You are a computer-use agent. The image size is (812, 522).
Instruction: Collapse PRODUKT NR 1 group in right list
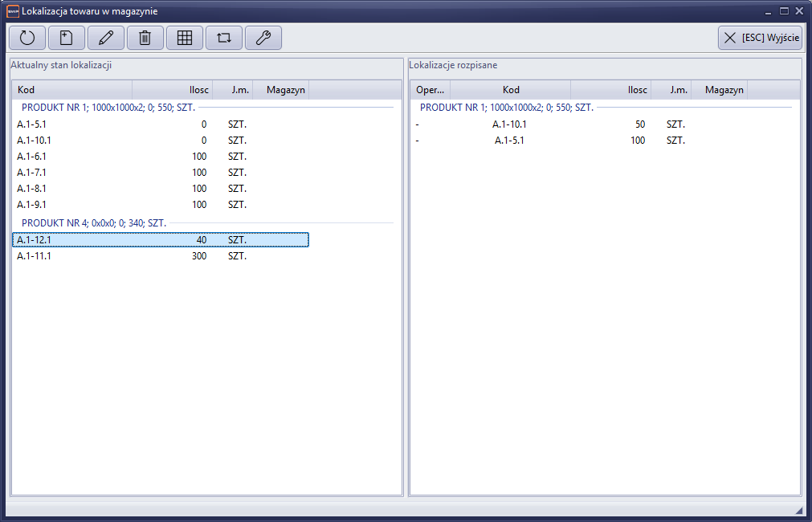tap(507, 107)
